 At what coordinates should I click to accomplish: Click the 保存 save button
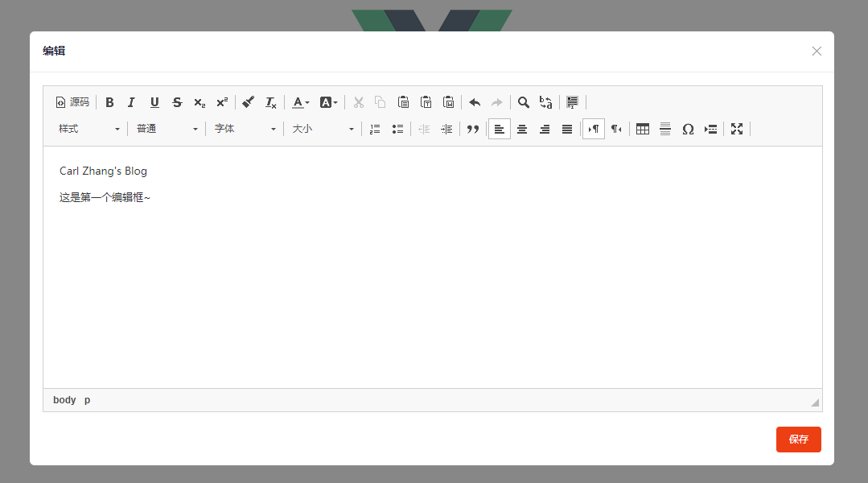(798, 440)
